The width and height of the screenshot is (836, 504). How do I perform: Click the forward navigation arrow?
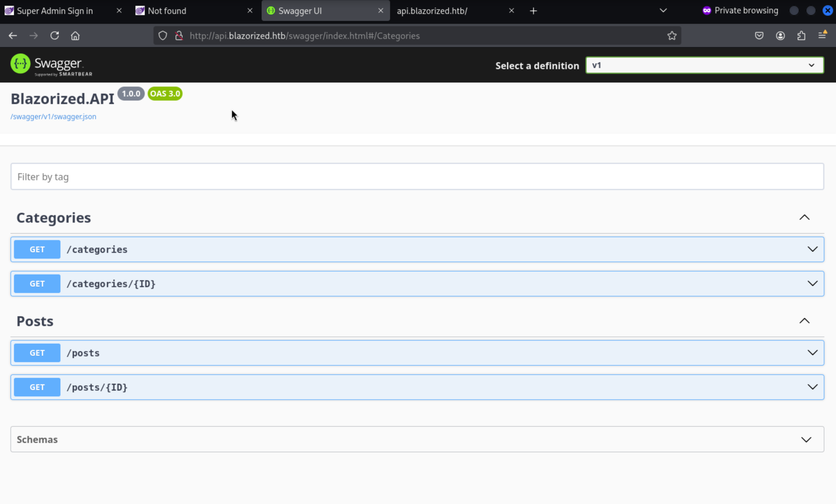(x=34, y=36)
